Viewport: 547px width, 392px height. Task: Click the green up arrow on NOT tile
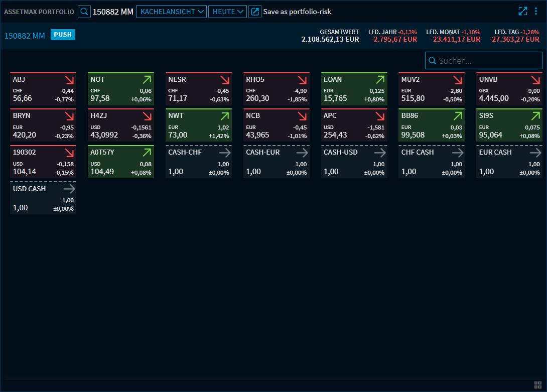pyautogui.click(x=147, y=80)
